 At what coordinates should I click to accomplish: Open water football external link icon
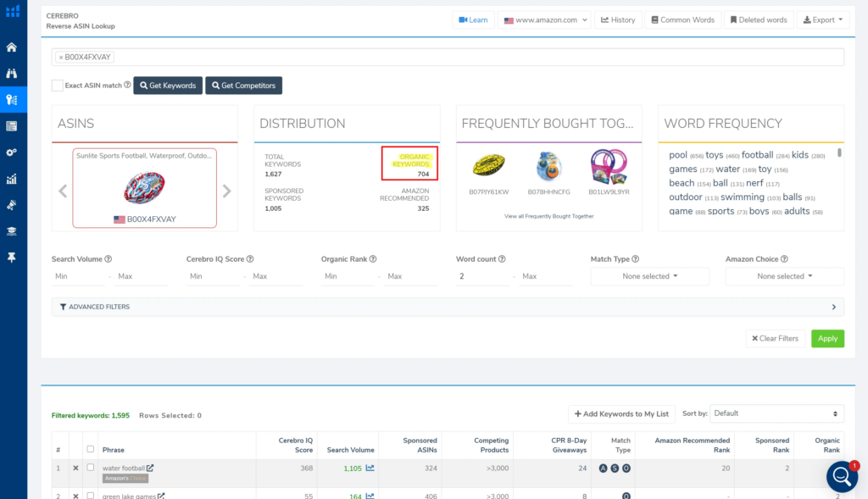[150, 468]
